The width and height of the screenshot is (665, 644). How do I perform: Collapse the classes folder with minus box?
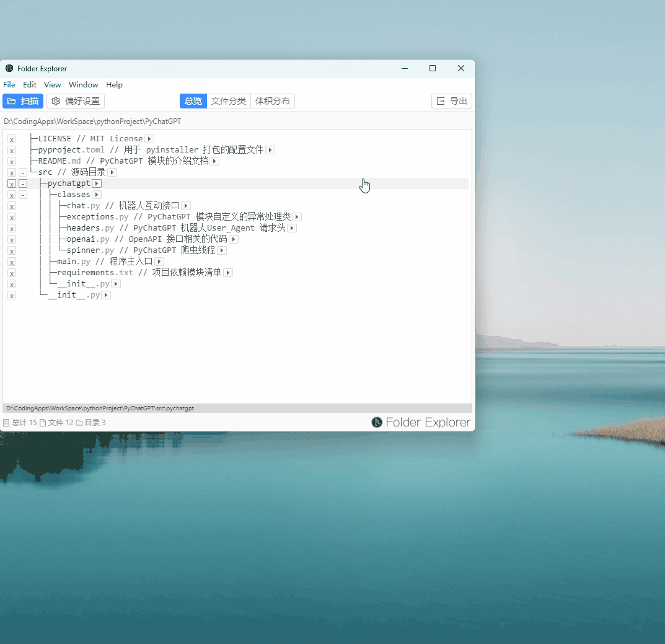[x=23, y=195]
